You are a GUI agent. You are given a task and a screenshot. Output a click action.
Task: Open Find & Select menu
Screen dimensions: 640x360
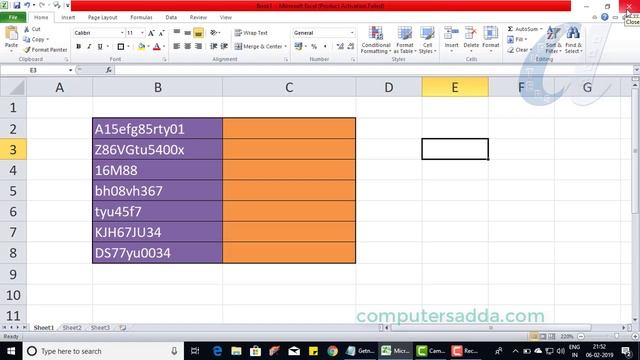click(x=573, y=40)
